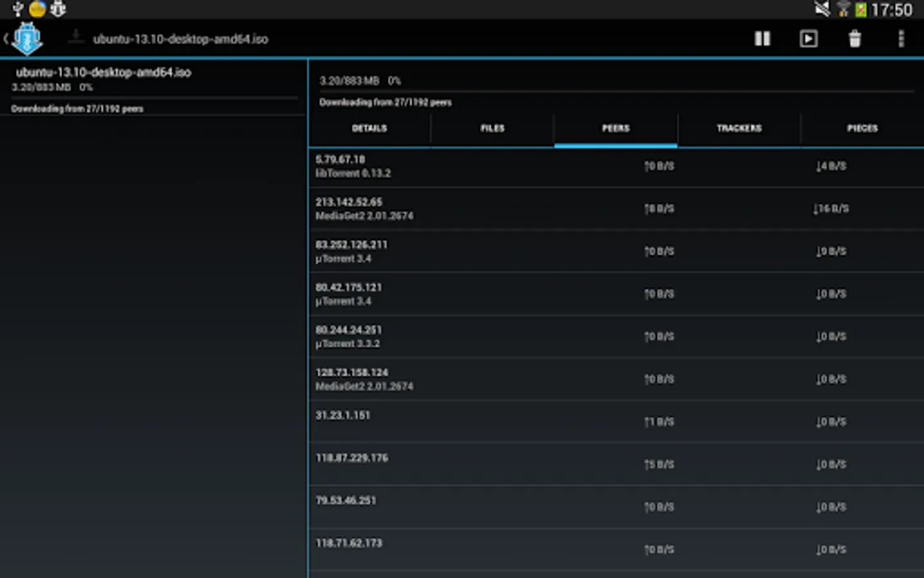Tap the play/resume icon in toolbar
924x578 pixels.
click(x=809, y=39)
